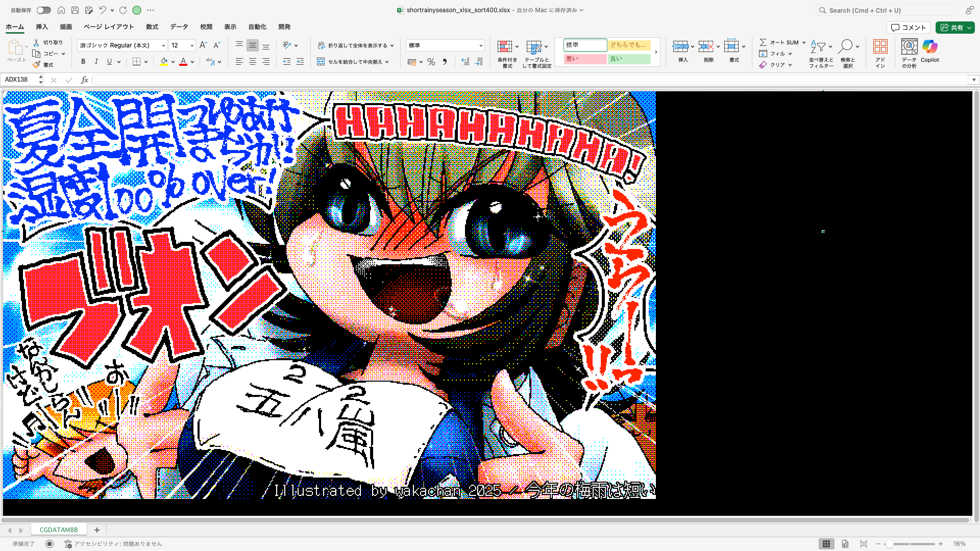Click the font color red A swatch
980x551 pixels.
pos(183,62)
